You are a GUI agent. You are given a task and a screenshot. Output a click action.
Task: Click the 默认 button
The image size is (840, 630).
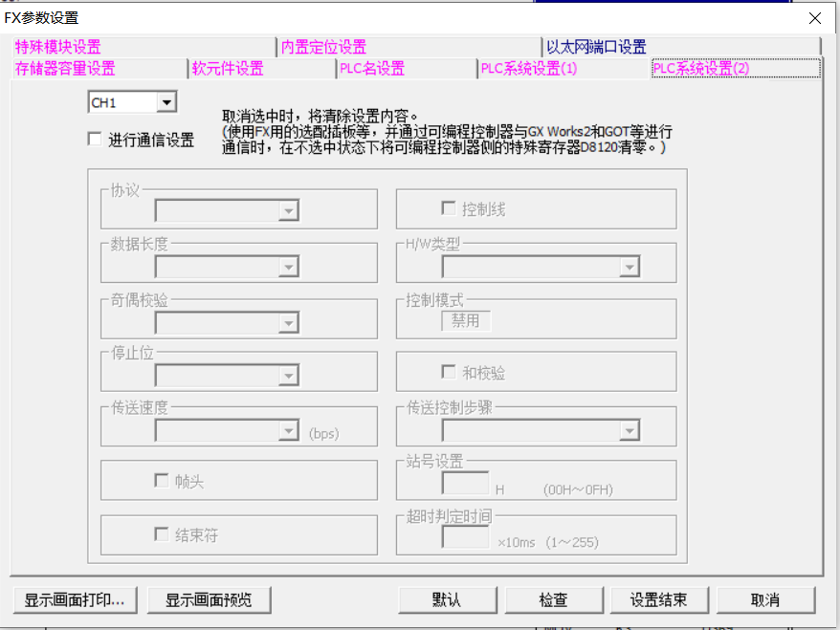point(446,599)
